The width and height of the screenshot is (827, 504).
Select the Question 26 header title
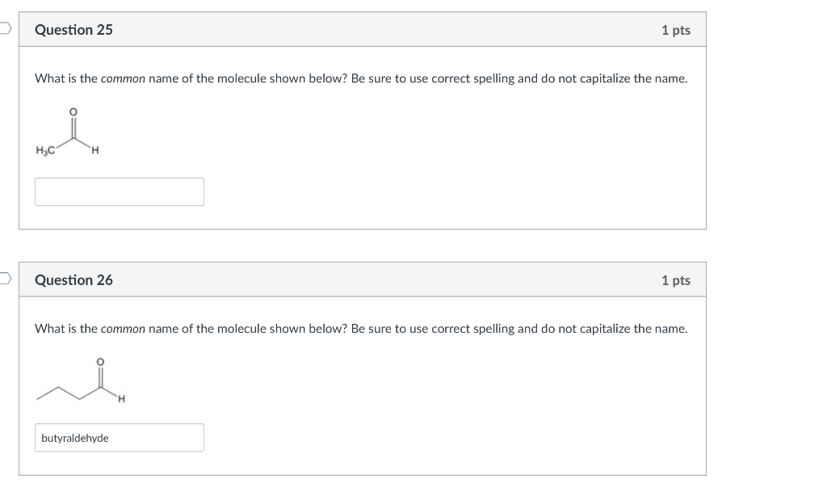(73, 280)
